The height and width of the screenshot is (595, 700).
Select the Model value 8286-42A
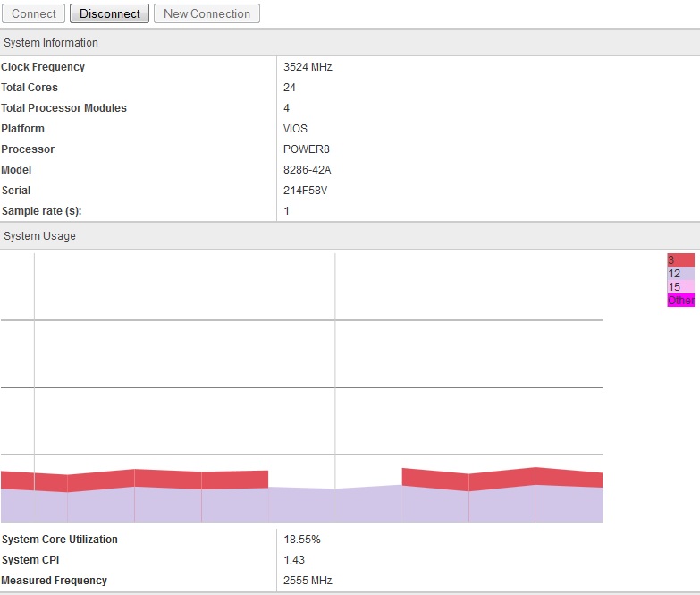(x=308, y=170)
